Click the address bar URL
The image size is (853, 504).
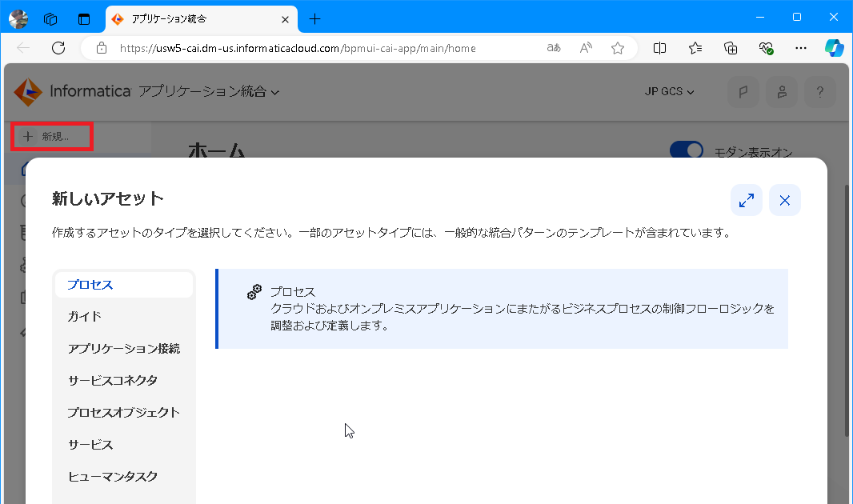[x=298, y=48]
